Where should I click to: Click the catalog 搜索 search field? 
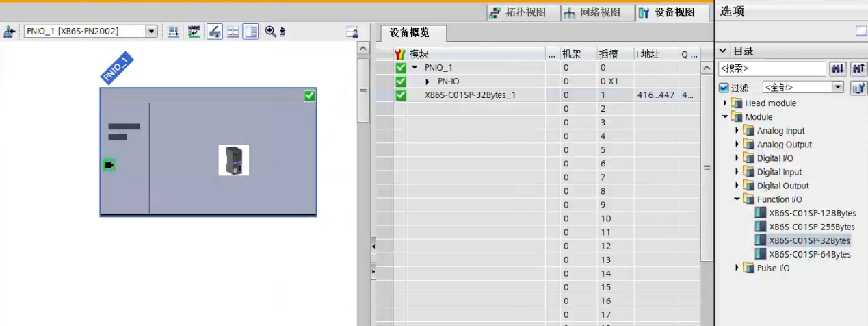(772, 68)
